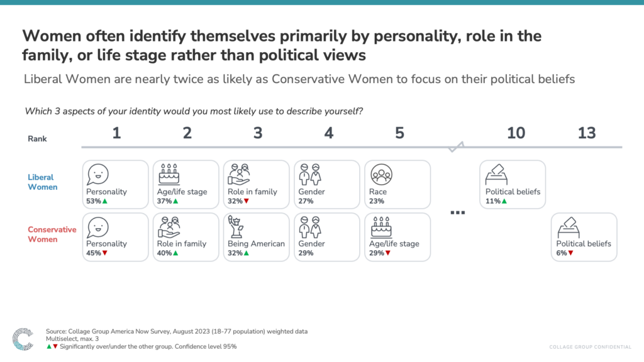644x362 pixels.
Task: Click the Liberal Women ballot box icon
Action: tap(497, 175)
